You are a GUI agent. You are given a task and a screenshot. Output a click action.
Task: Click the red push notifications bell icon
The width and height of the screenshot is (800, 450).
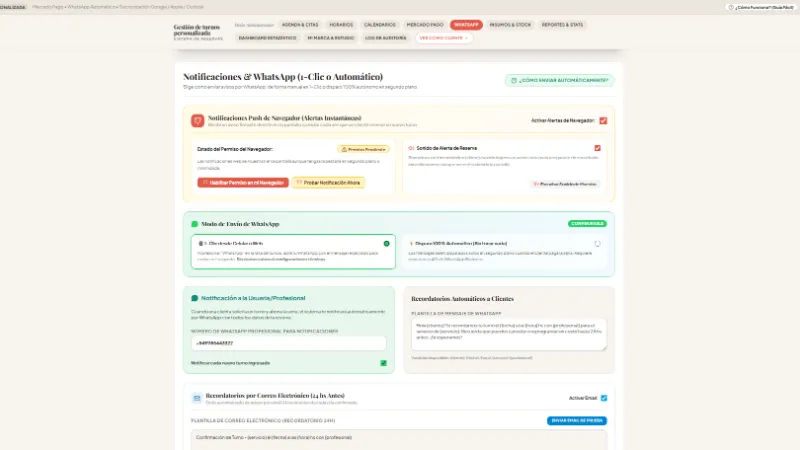click(x=197, y=120)
